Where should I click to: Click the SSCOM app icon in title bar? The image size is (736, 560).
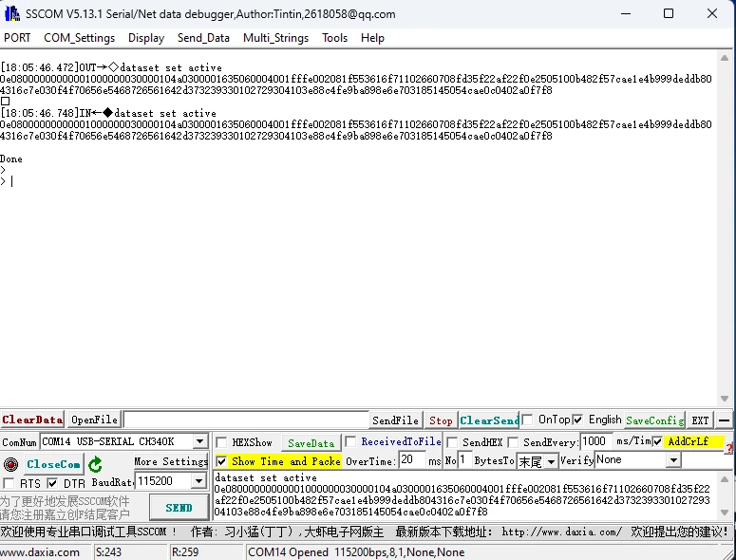pos(11,13)
